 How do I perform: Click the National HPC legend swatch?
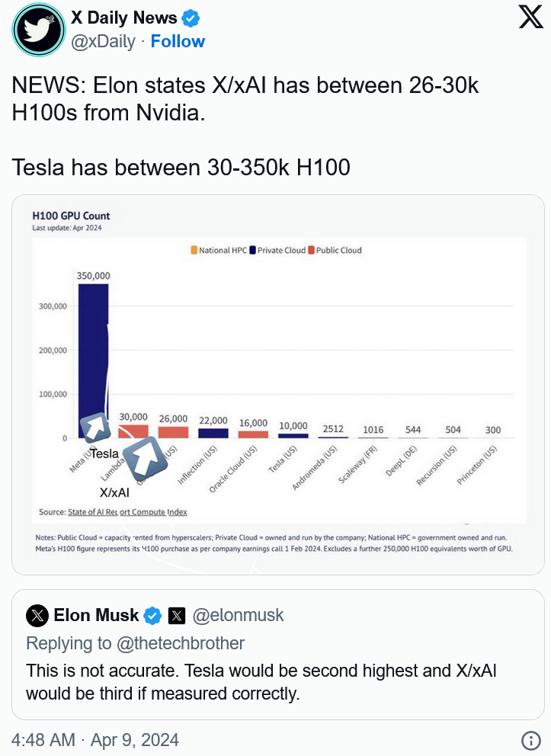coord(194,250)
